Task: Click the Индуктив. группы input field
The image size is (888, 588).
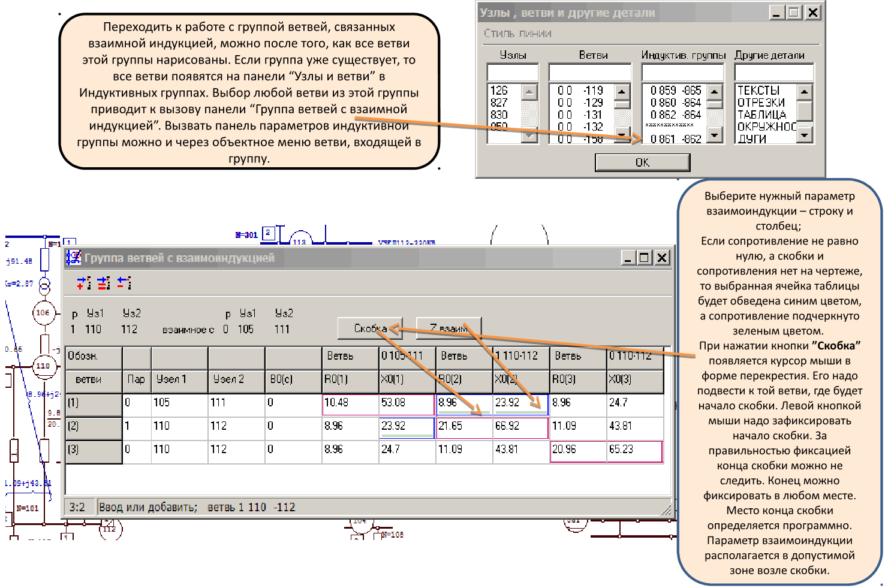Action: tap(683, 73)
